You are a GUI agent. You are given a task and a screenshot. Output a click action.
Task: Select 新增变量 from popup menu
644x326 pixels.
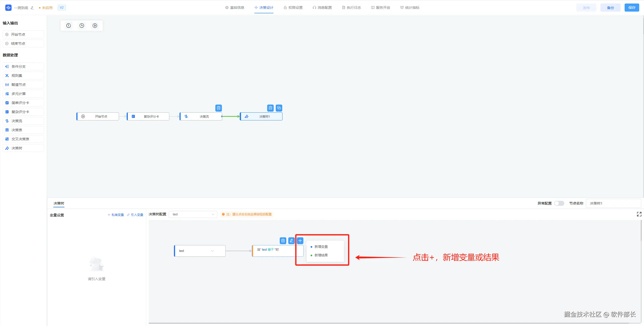click(321, 247)
